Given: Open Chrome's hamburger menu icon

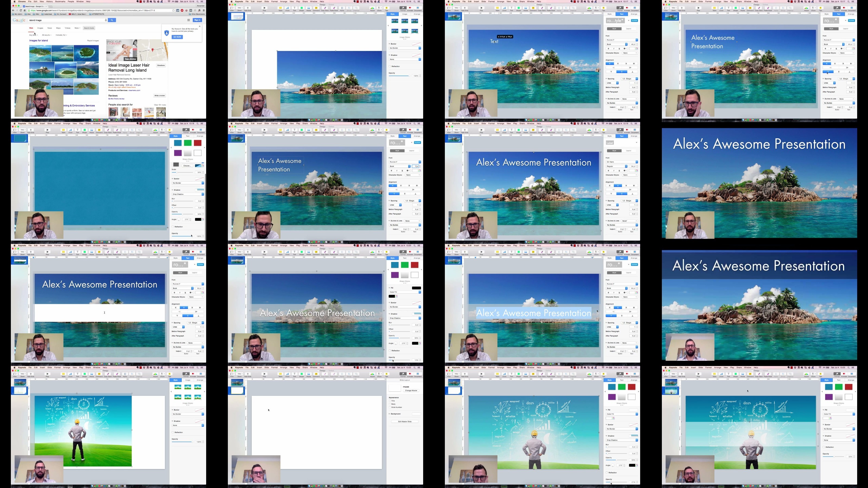Looking at the screenshot, I should (203, 11).
